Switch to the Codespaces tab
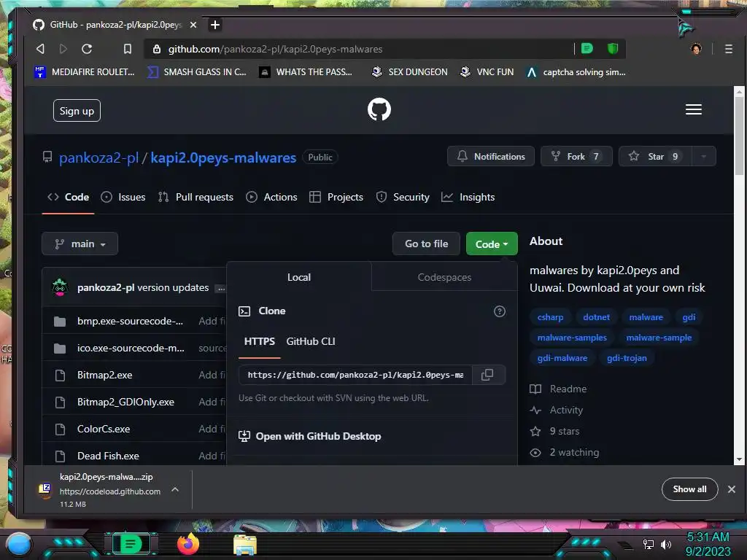This screenshot has width=747, height=560. [x=444, y=277]
